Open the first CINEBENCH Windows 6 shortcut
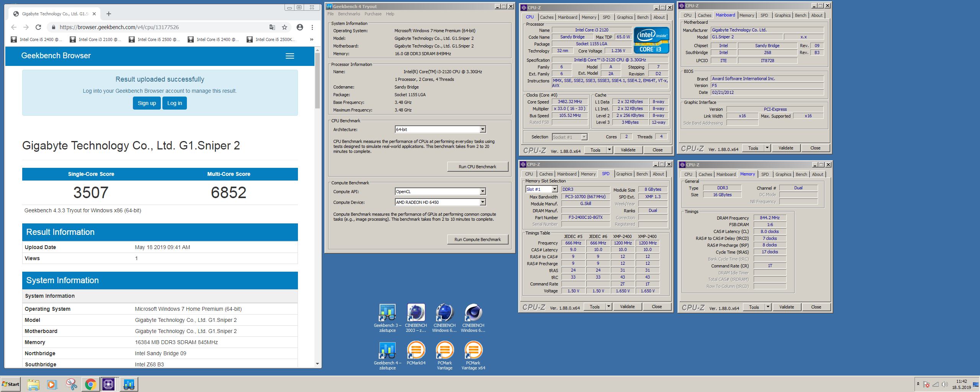Viewport: 980px width, 392px height. click(x=444, y=318)
